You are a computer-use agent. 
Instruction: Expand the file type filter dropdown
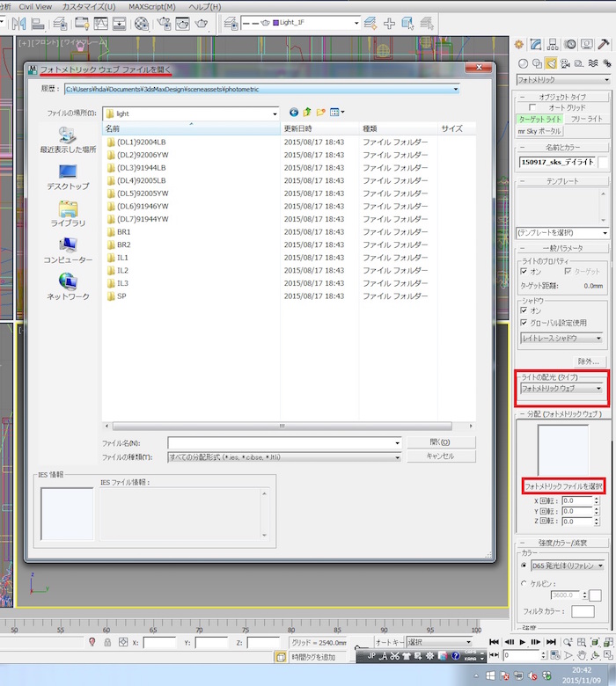pyautogui.click(x=398, y=457)
